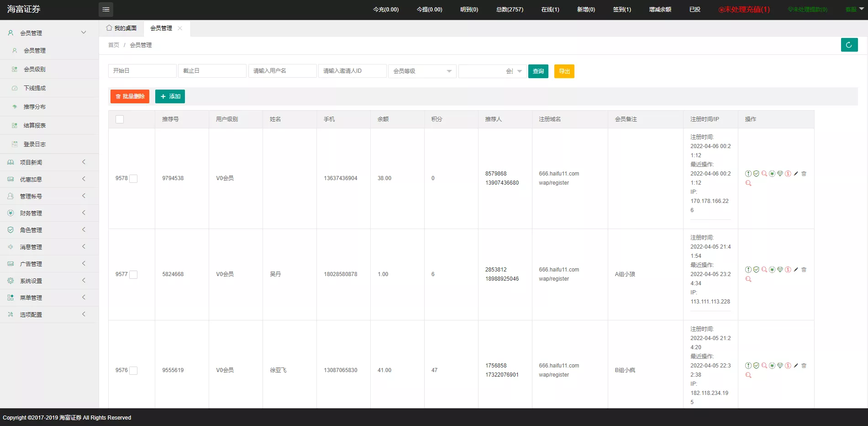
Task: Click the green refresh icon button
Action: [x=849, y=45]
